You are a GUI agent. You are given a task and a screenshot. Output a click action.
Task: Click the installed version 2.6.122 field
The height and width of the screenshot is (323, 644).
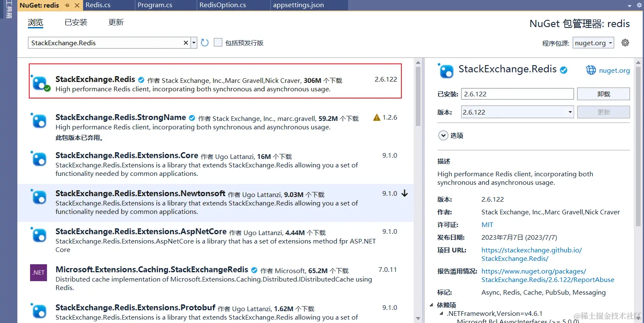517,94
